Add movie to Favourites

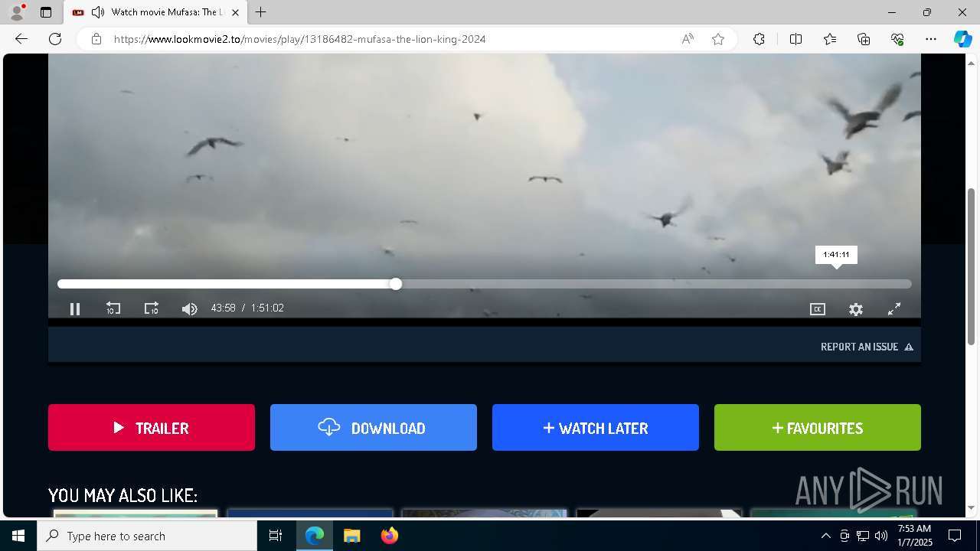(x=818, y=428)
